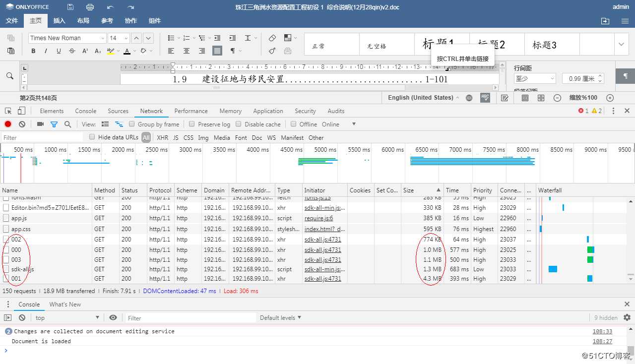Open font size dropdown showing 14
The width and height of the screenshot is (635, 364).
click(x=119, y=38)
